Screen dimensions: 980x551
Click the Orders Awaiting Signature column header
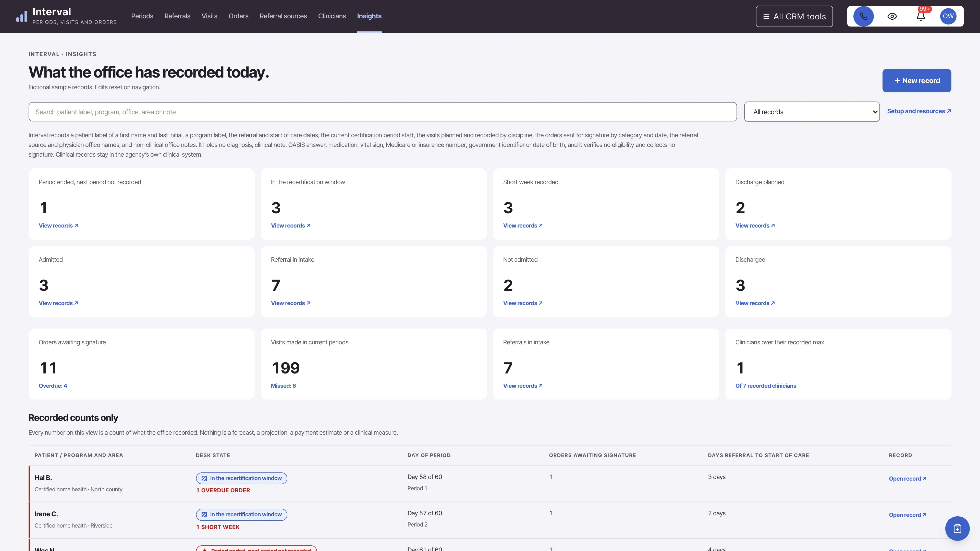pyautogui.click(x=592, y=455)
